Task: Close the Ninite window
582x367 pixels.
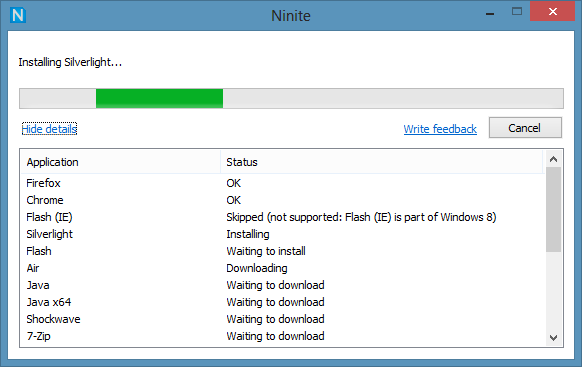Action: click(x=552, y=12)
